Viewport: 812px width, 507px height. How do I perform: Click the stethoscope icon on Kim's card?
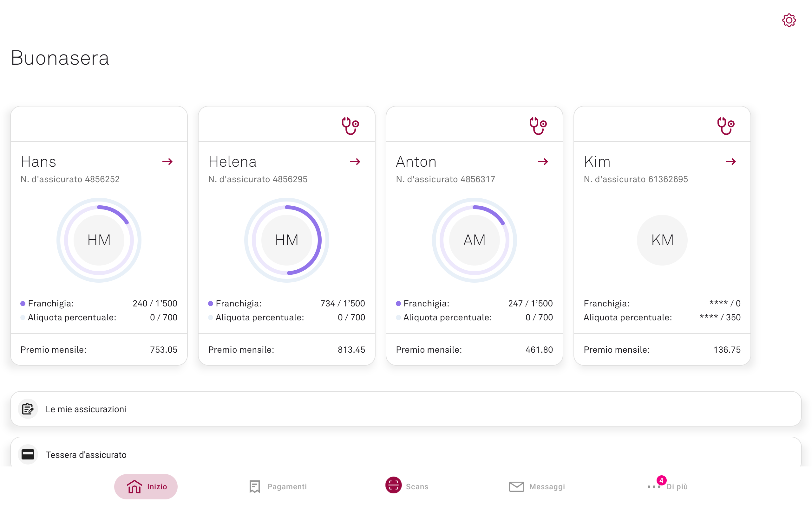point(726,126)
